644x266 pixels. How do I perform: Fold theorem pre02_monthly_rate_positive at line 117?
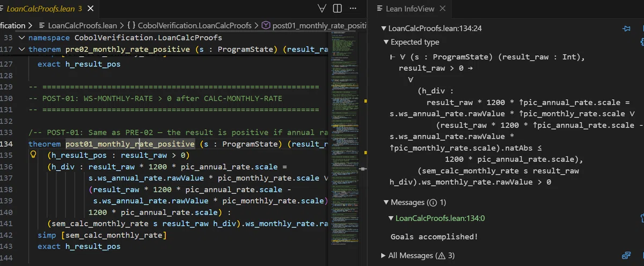tap(22, 49)
